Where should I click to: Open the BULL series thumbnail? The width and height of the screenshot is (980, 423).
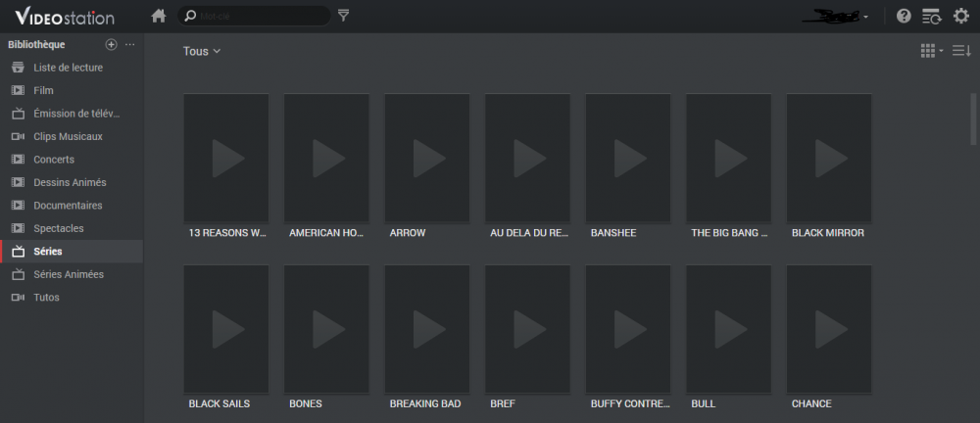pyautogui.click(x=729, y=329)
